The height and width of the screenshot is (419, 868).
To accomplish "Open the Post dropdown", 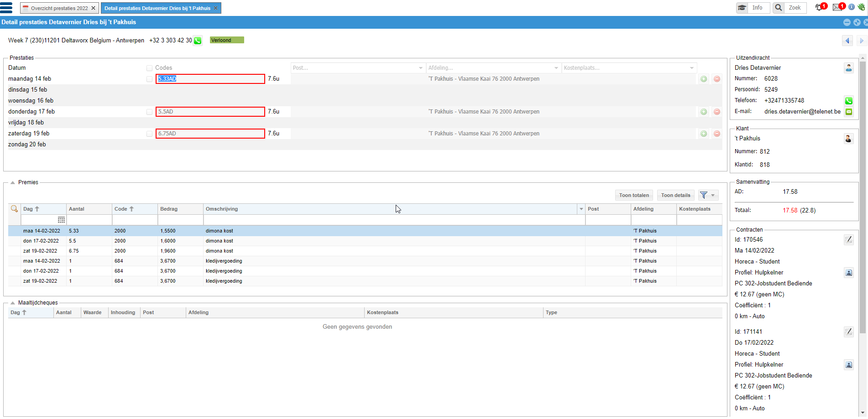I will [x=358, y=68].
